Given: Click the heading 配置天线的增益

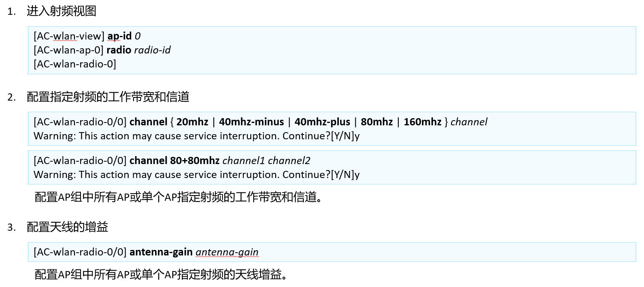Looking at the screenshot, I should (67, 227).
